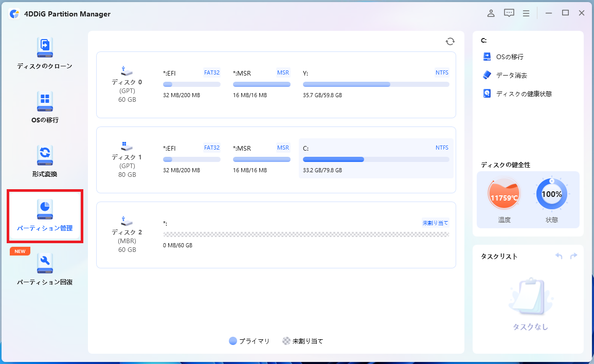Viewport: 594px width, 364px height.
Task: Open パーティション回復 tool
Action: coord(45,269)
